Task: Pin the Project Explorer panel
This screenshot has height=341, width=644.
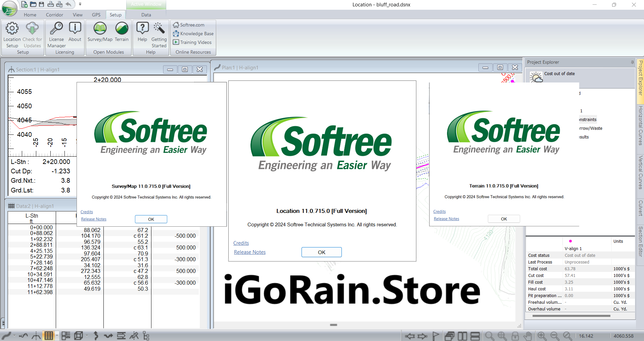Action: pyautogui.click(x=633, y=62)
